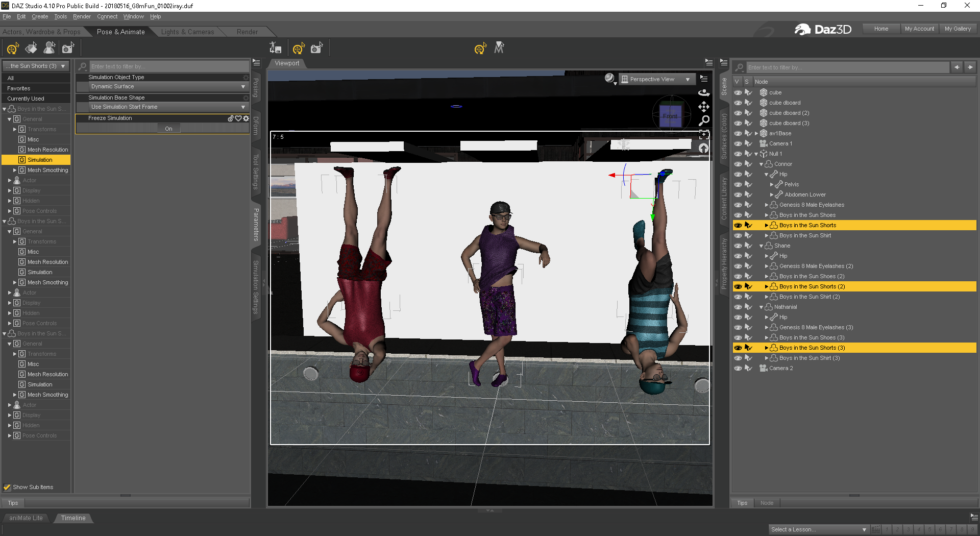Expand the av1Base node in Scene tree
Image resolution: width=980 pixels, height=536 pixels.
(x=756, y=133)
